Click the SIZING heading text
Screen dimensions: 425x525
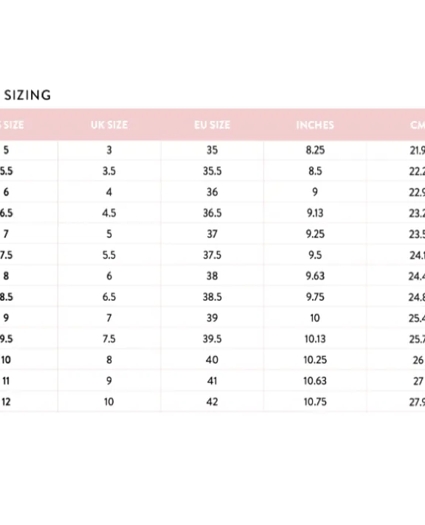27,95
